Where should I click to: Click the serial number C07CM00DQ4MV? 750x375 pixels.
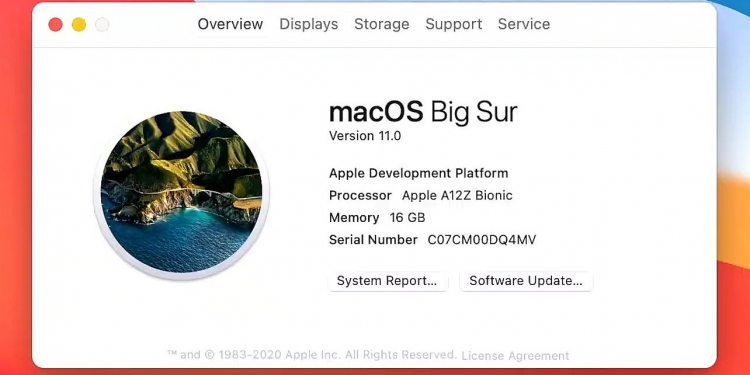coord(482,240)
